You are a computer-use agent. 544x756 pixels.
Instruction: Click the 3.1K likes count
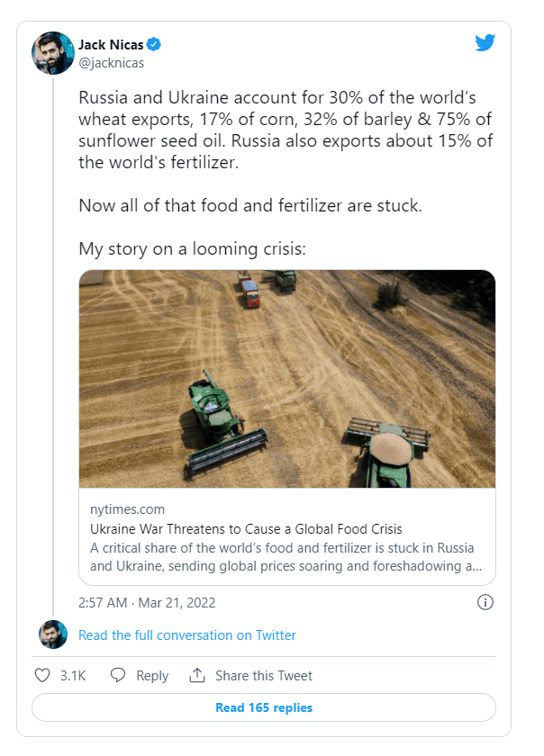click(72, 675)
